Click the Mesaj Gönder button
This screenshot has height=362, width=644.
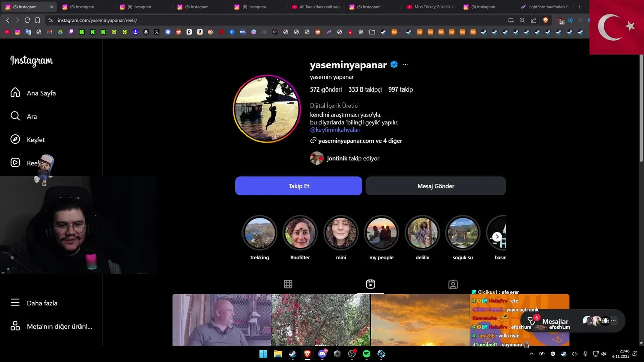click(436, 186)
